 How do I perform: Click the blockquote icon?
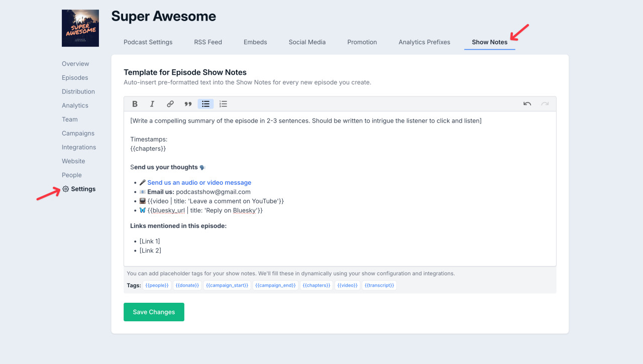pyautogui.click(x=188, y=104)
